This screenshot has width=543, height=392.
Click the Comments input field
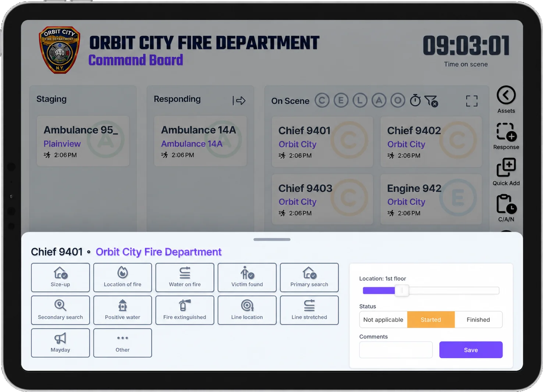point(396,350)
